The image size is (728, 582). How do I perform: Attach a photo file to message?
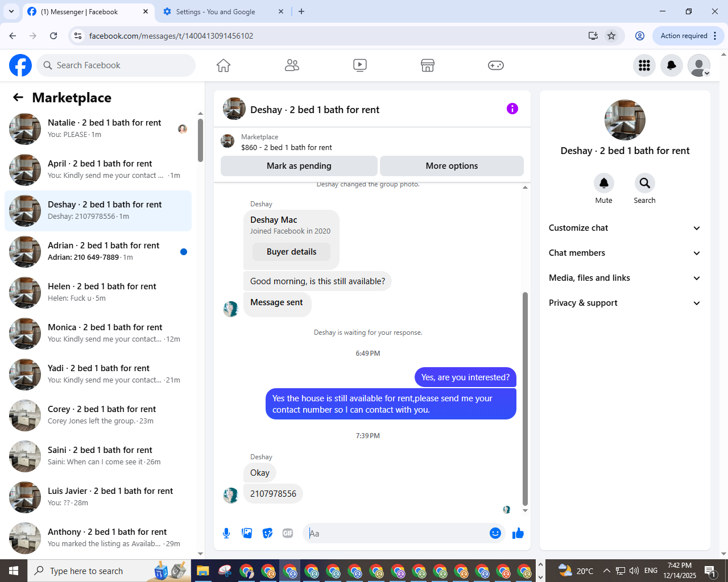(x=247, y=533)
